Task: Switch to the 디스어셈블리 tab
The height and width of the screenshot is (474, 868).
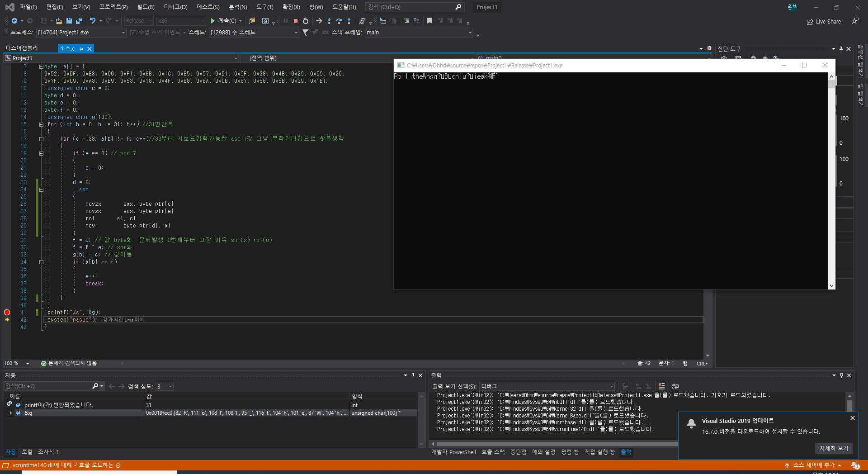Action: point(22,48)
